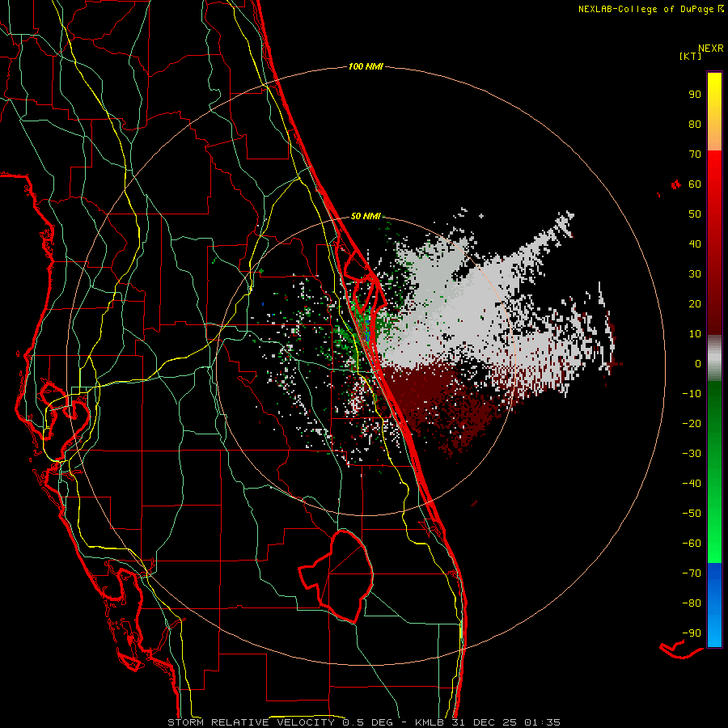Click the positive 80 value on the velocity scale

pos(695,125)
